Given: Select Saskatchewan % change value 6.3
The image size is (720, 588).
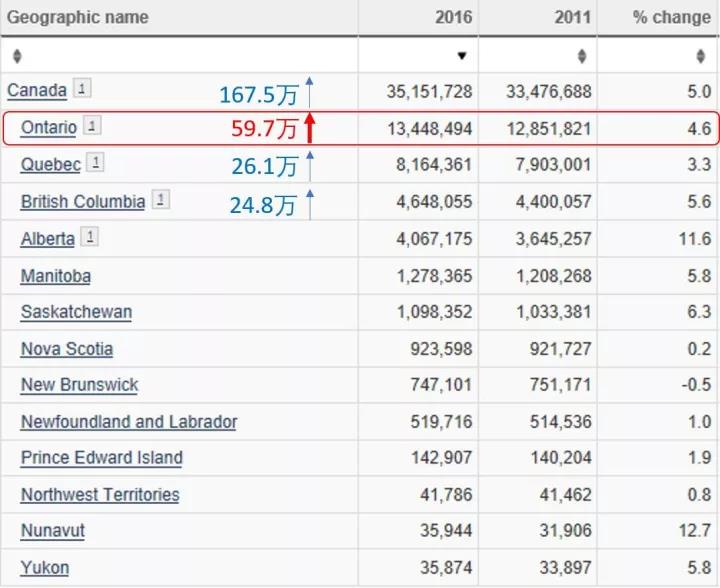Looking at the screenshot, I should click(x=699, y=312).
